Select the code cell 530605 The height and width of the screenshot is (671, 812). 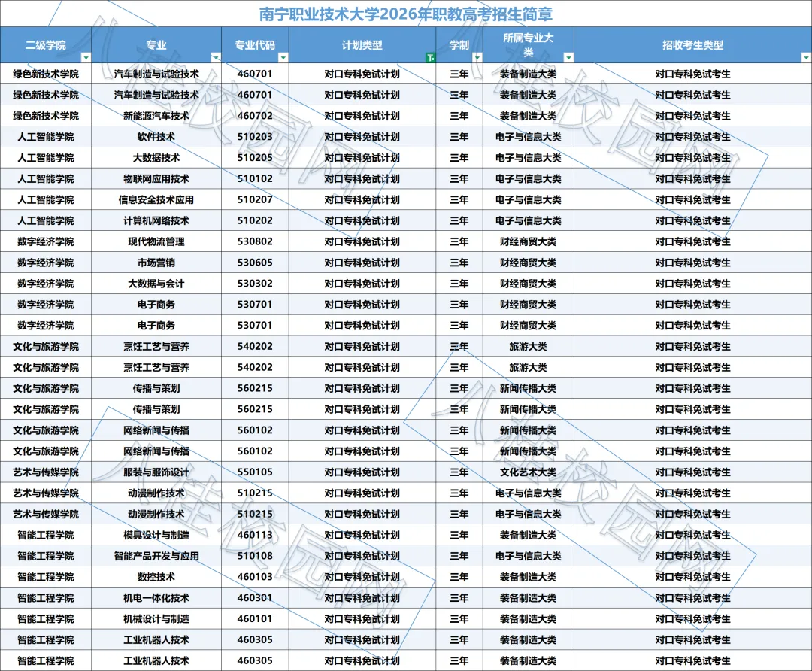[x=255, y=263]
